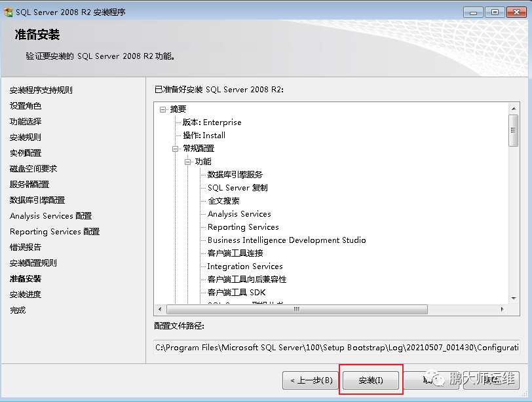Close the SQL Server setup window
The width and height of the screenshot is (532, 402).
[x=516, y=12]
